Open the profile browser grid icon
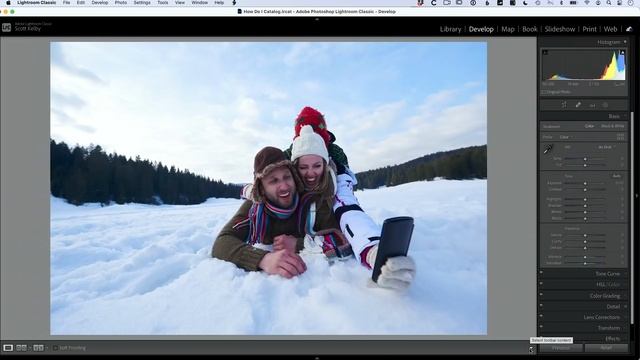This screenshot has height=360, width=640. pyautogui.click(x=620, y=137)
